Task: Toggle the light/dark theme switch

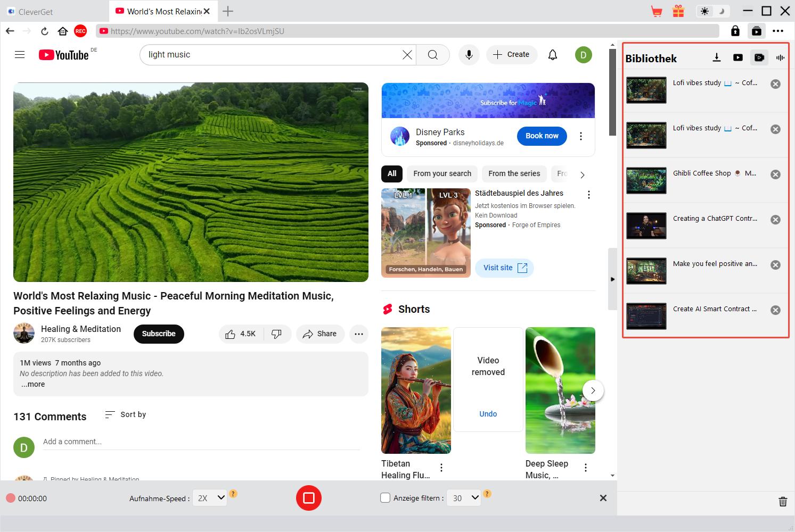Action: click(x=711, y=11)
